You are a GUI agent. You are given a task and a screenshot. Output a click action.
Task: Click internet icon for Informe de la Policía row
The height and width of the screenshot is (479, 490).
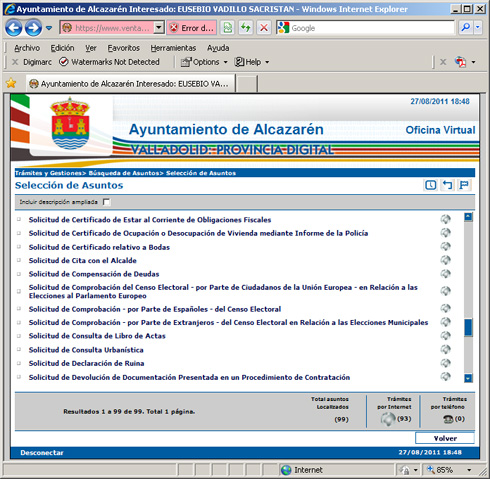click(446, 232)
